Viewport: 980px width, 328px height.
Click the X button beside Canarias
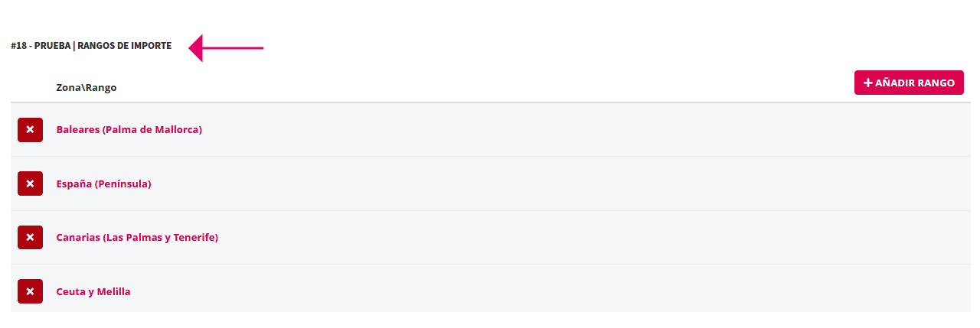[x=30, y=238]
